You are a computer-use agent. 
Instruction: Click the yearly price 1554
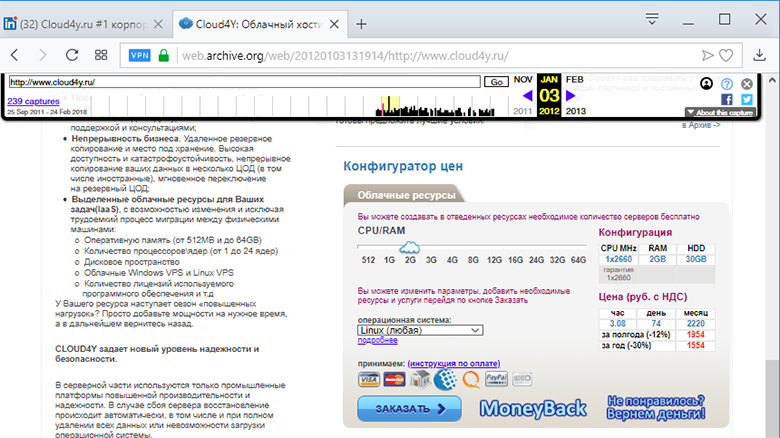point(695,345)
